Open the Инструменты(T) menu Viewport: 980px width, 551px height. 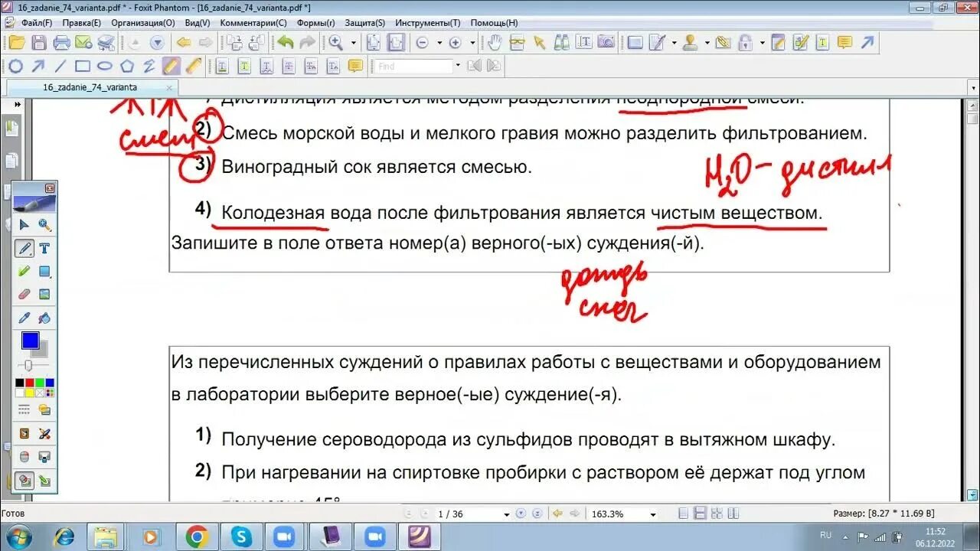click(428, 23)
